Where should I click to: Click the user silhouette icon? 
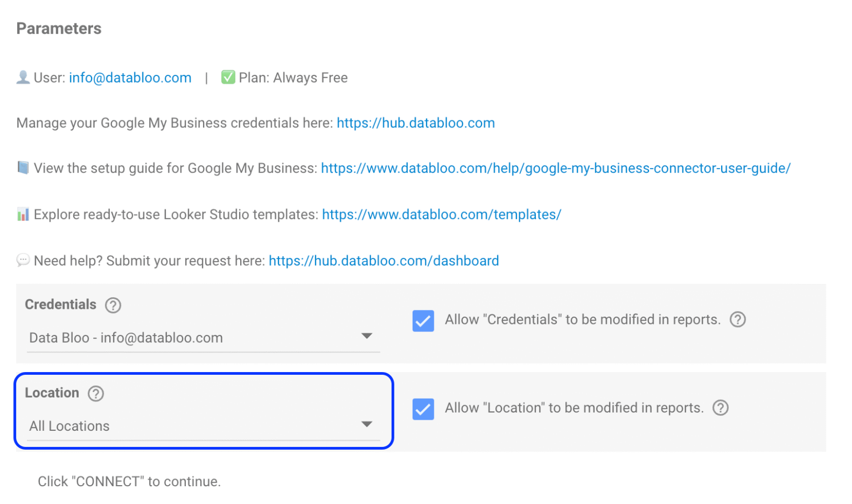point(23,77)
